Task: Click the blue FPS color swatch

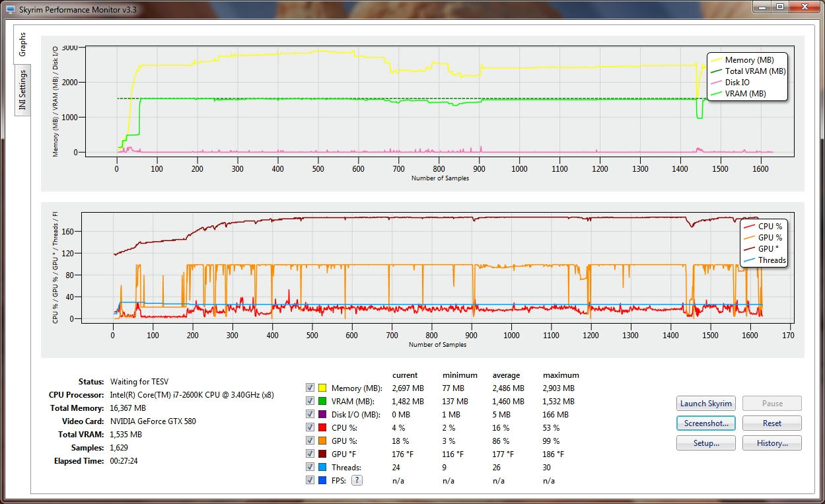Action: 323,481
